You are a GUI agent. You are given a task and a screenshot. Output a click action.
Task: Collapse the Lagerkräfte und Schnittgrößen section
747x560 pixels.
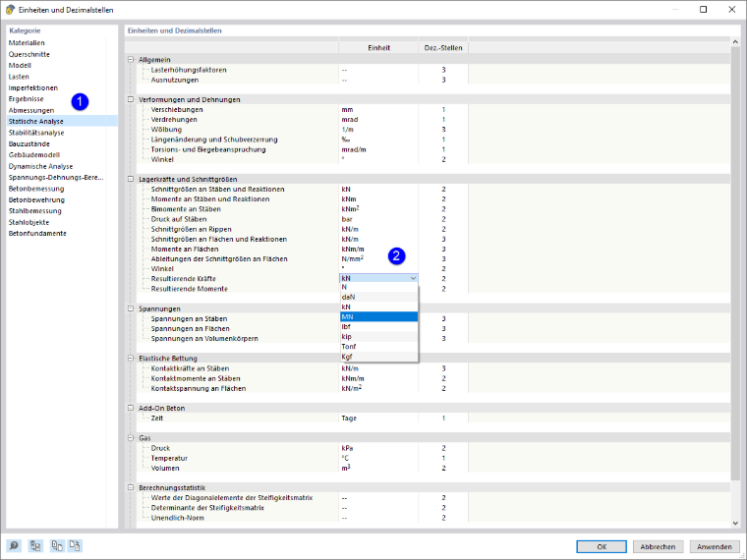pos(131,179)
